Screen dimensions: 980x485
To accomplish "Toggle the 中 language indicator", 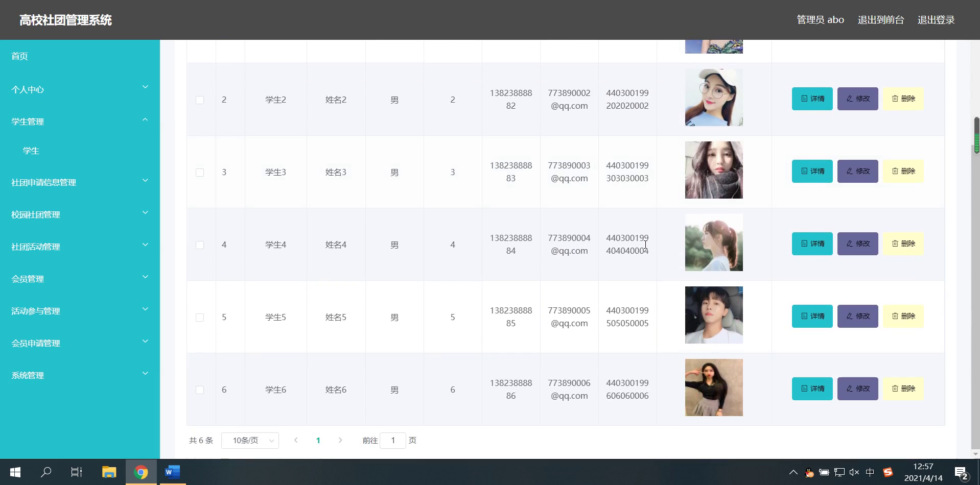I will pyautogui.click(x=870, y=472).
